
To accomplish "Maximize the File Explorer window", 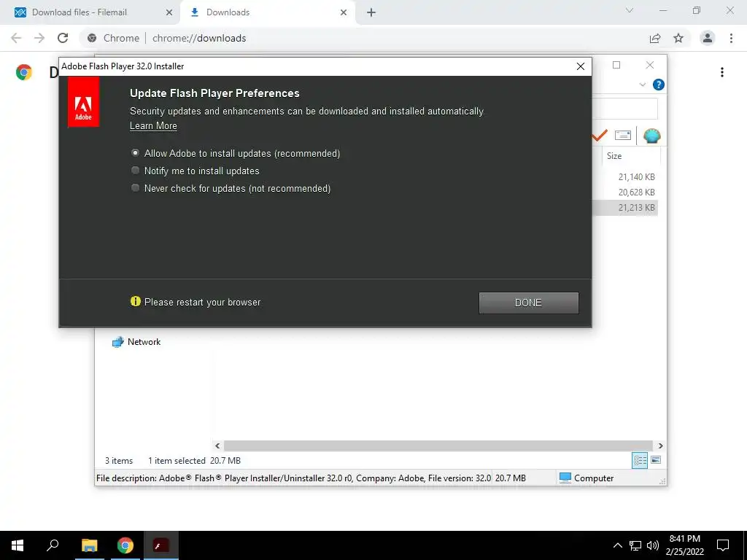I will pos(616,65).
